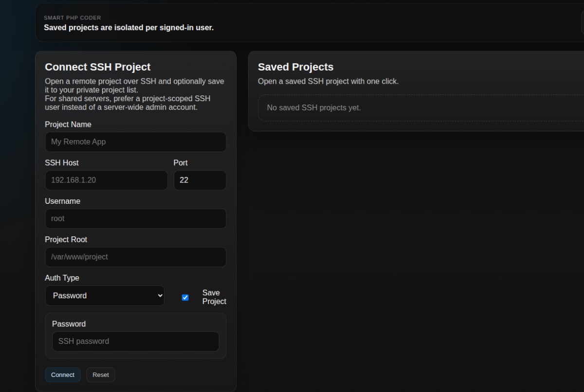Viewport: 584px width, 392px height.
Task: Click the "Auth Type" label
Action: pos(62,278)
